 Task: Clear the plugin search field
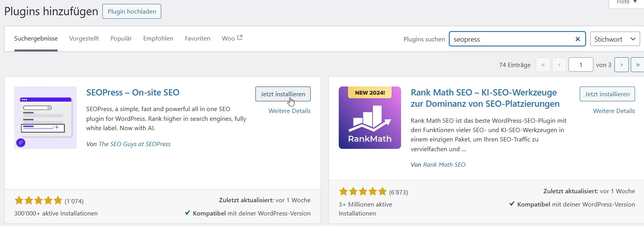(x=578, y=39)
